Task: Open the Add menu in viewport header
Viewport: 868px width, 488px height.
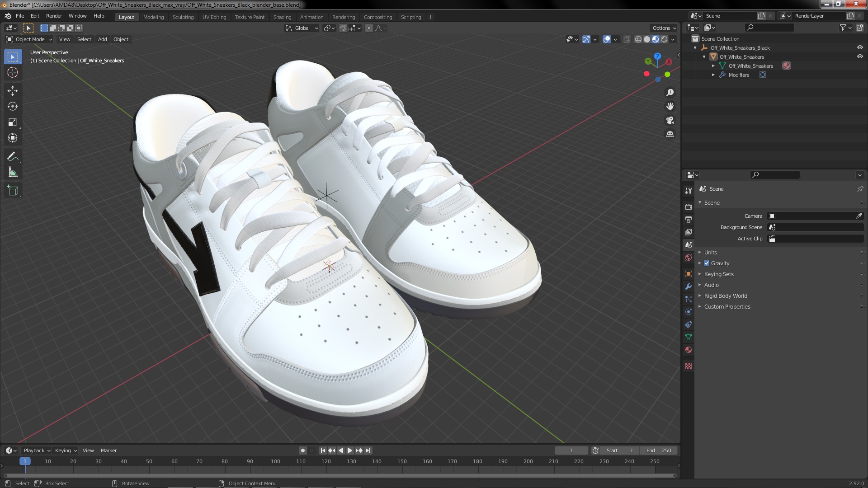Action: tap(103, 39)
